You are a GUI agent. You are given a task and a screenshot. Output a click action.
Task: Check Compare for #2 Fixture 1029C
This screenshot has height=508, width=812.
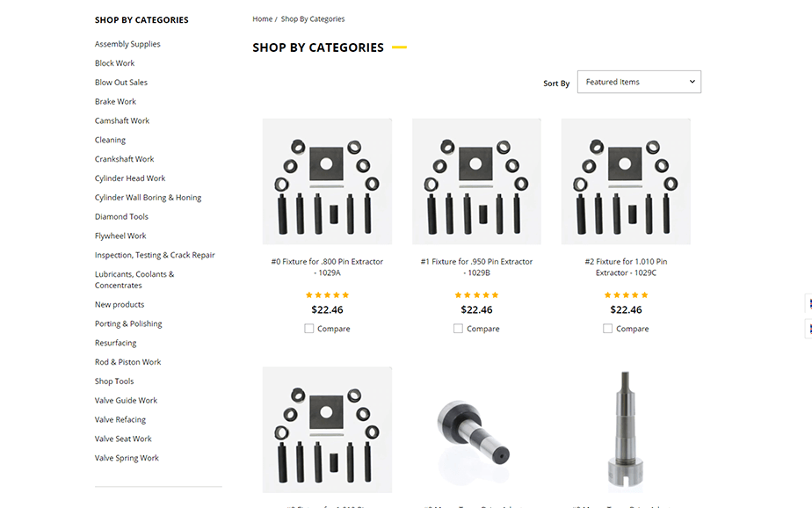click(608, 329)
